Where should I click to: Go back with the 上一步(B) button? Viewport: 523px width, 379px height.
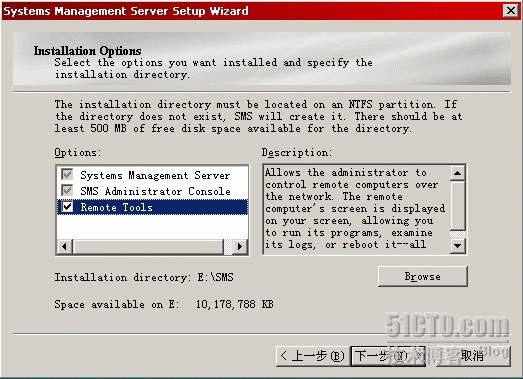point(313,356)
